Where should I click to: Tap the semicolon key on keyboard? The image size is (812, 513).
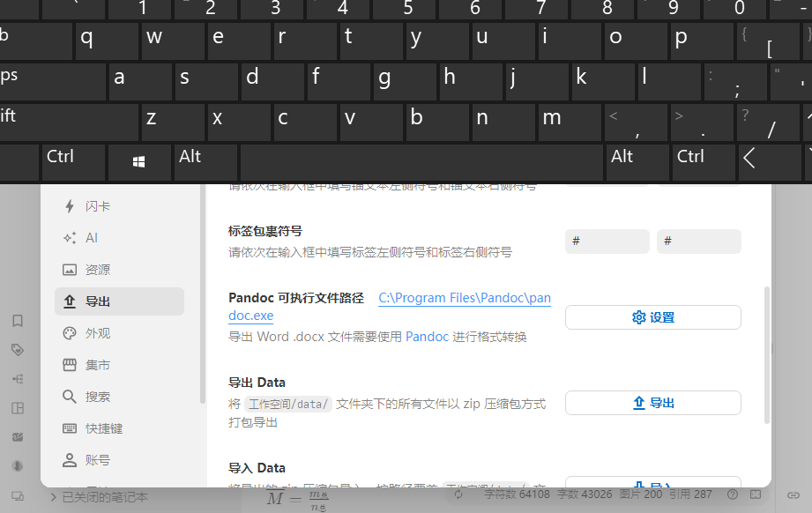[x=735, y=81]
